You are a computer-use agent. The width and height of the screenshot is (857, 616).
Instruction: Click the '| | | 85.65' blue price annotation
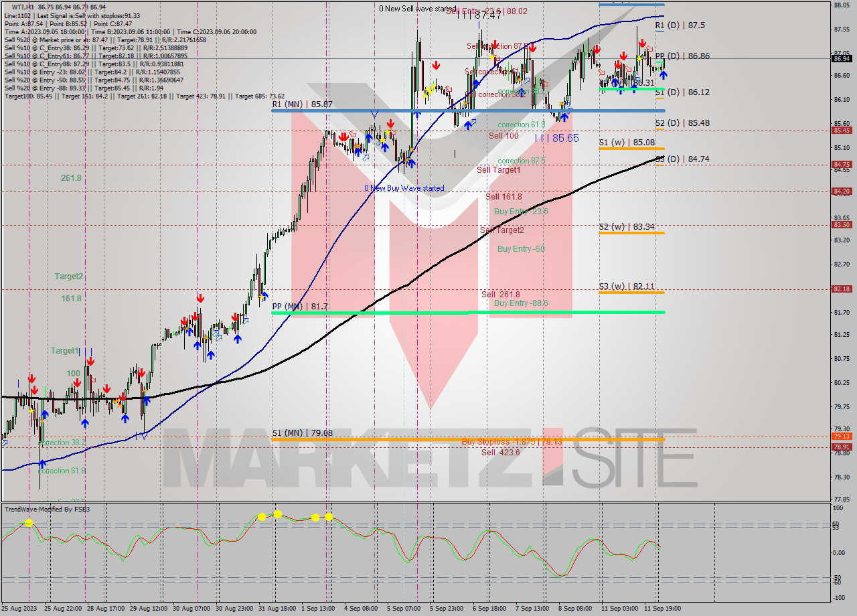(557, 138)
